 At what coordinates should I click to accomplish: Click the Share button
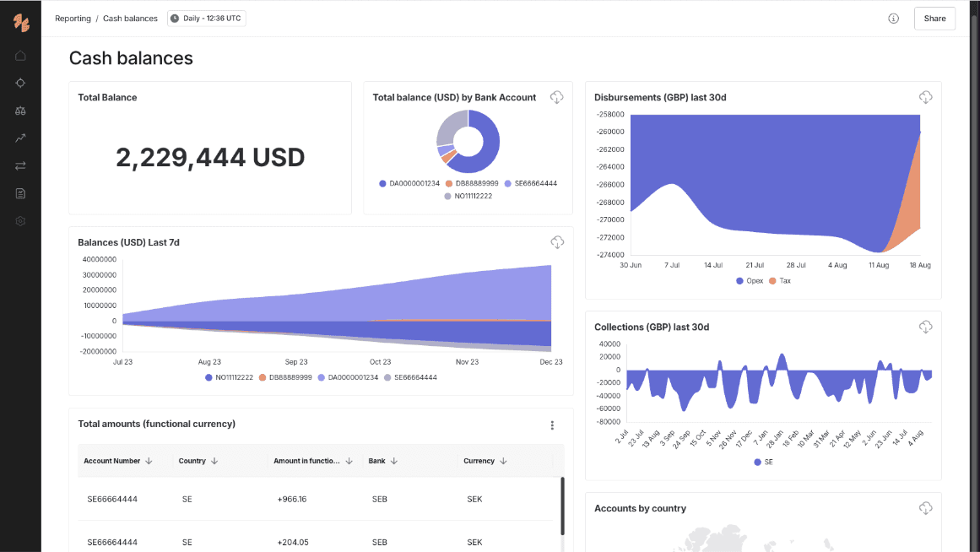pyautogui.click(x=934, y=18)
